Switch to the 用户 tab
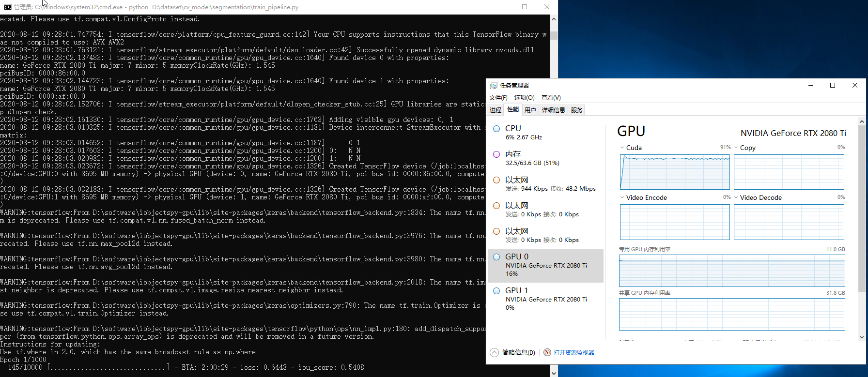This screenshot has height=377, width=868. coord(530,110)
